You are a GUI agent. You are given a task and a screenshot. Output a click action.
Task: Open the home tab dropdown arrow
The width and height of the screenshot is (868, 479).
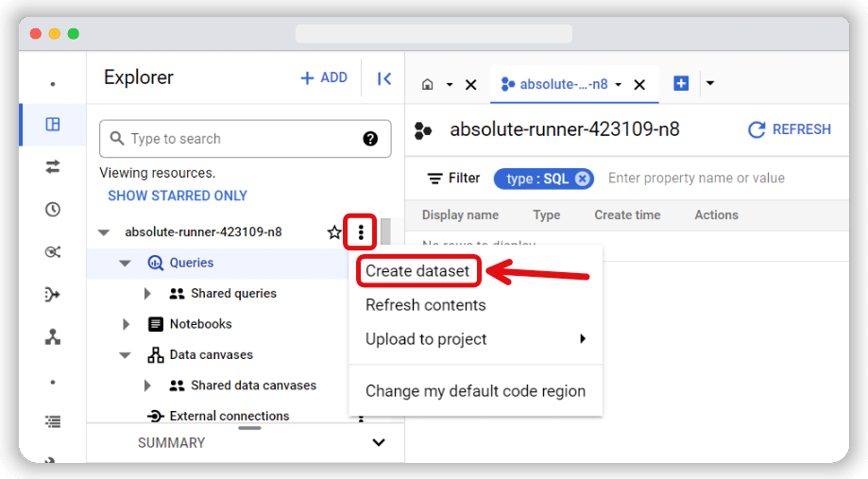(x=450, y=85)
